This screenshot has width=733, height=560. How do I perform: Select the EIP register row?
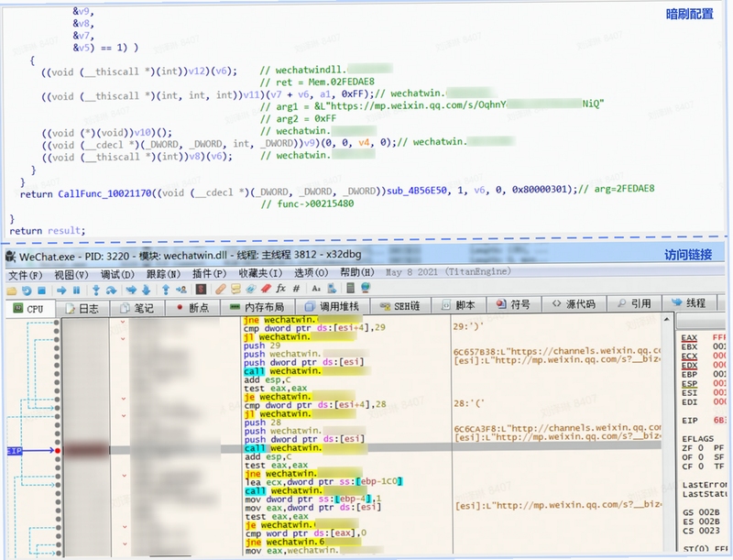[703, 421]
